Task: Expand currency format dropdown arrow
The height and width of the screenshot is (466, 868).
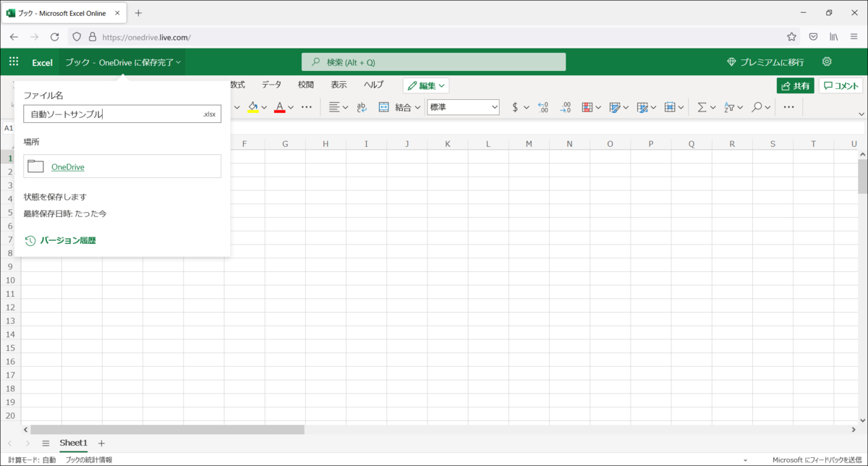Action: (x=527, y=107)
